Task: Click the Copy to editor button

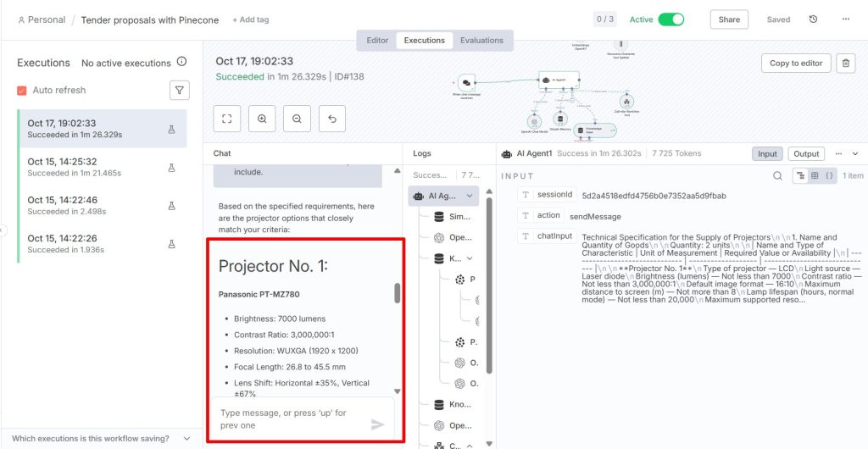Action: [796, 64]
